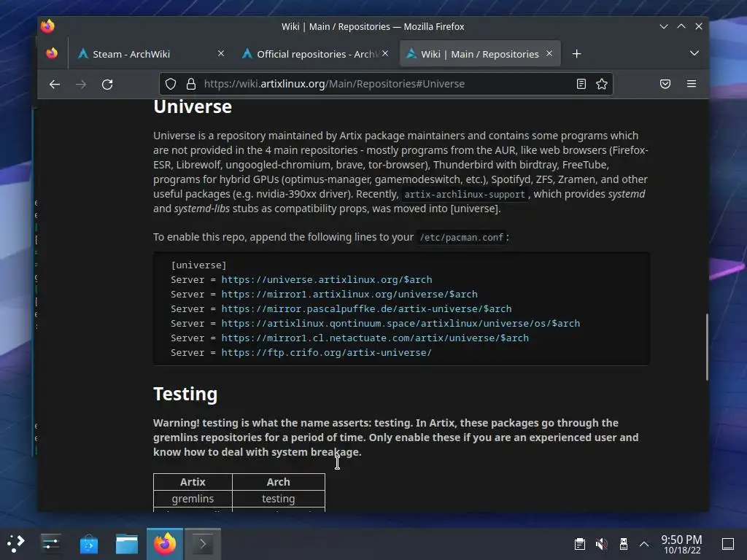This screenshot has height=560, width=747.
Task: Close the Steam - ArchWiki tab
Action: click(220, 53)
